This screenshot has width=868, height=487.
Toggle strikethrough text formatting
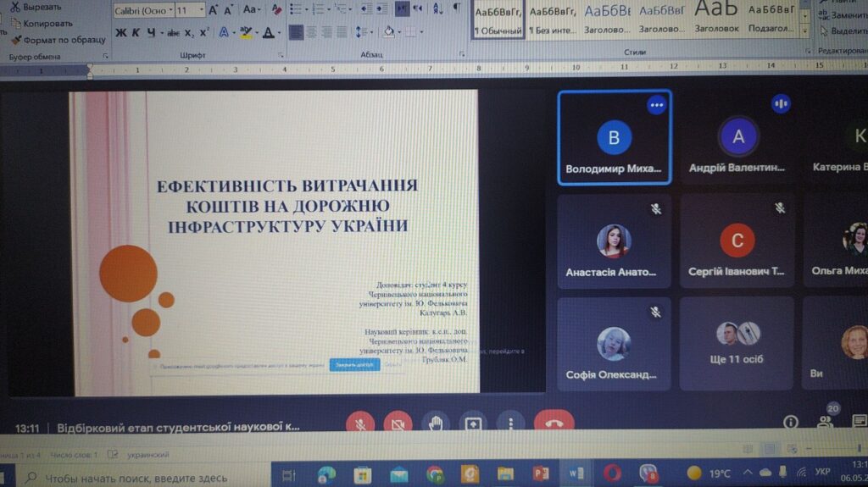coord(173,33)
